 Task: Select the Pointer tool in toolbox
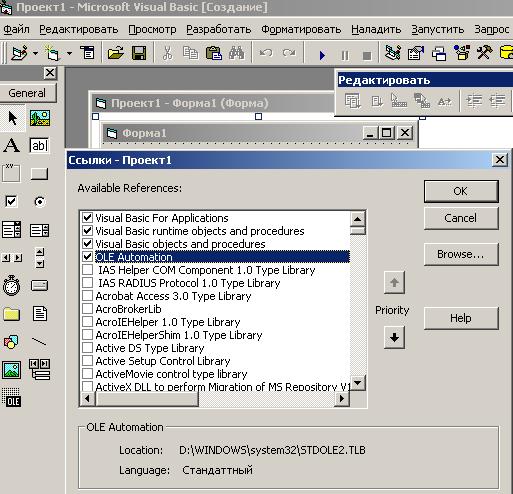pyautogui.click(x=13, y=118)
